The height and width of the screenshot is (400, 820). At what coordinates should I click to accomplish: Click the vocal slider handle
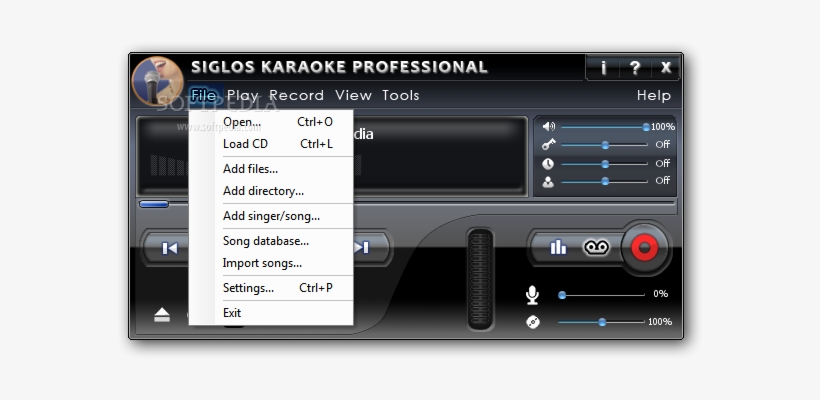[605, 181]
